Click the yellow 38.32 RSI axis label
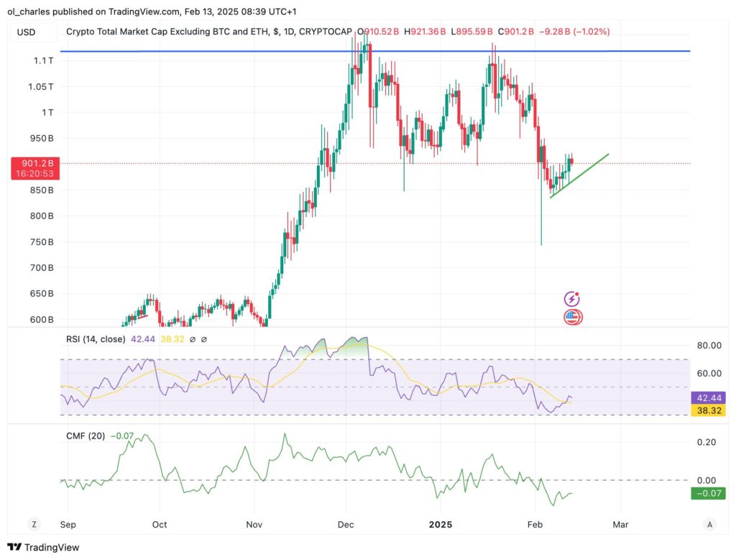Image resolution: width=736 pixels, height=560 pixels. point(707,409)
